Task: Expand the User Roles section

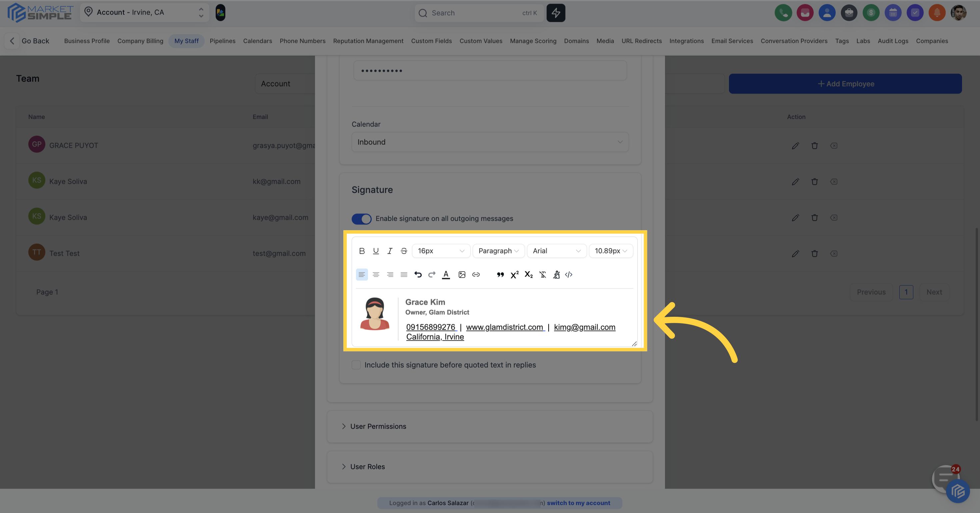Action: [x=367, y=467]
